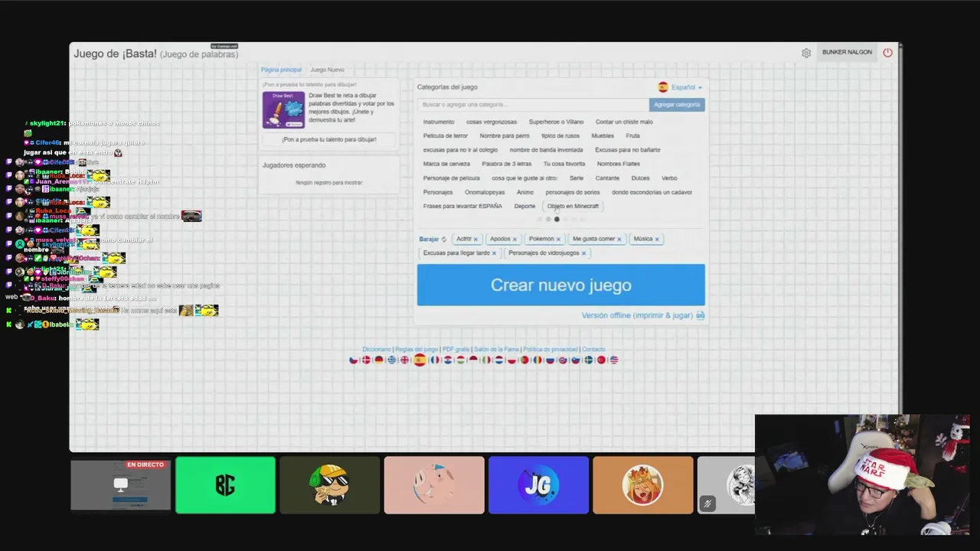Open the settings gear icon
Viewport: 980px width, 551px height.
(806, 53)
